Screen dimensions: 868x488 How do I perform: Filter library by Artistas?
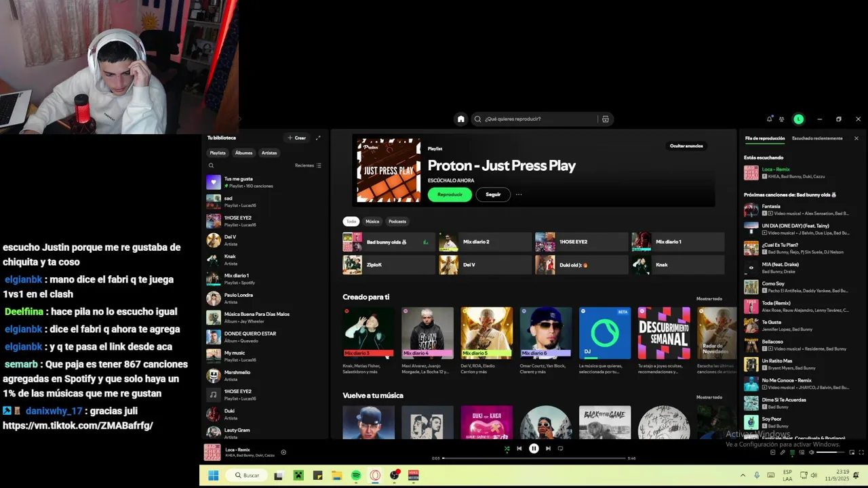coord(269,153)
